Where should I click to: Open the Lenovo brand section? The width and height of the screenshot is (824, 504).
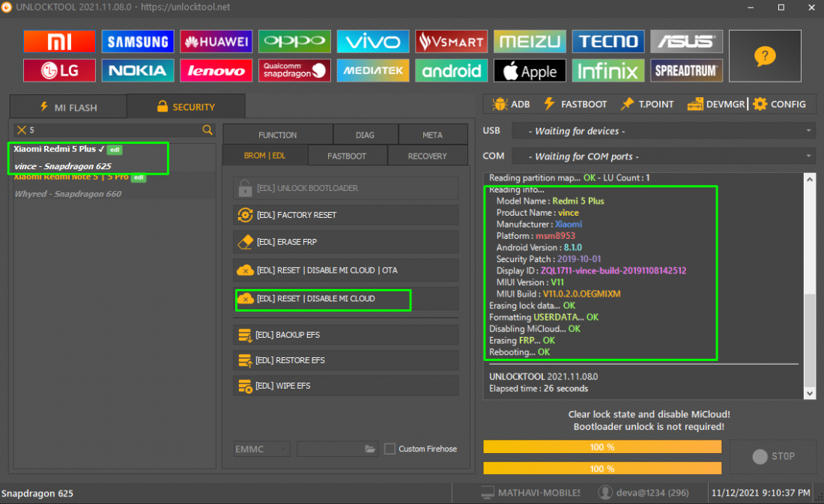click(216, 70)
